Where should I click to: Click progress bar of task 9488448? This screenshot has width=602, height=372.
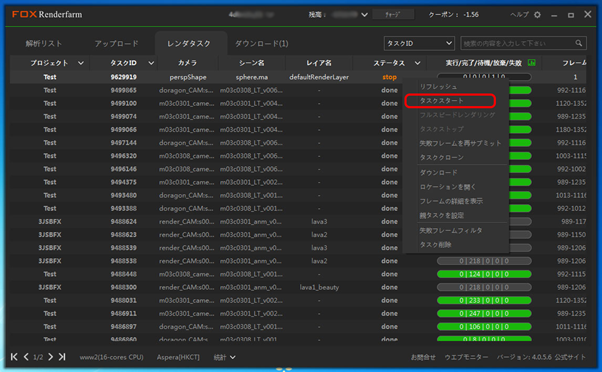click(484, 274)
